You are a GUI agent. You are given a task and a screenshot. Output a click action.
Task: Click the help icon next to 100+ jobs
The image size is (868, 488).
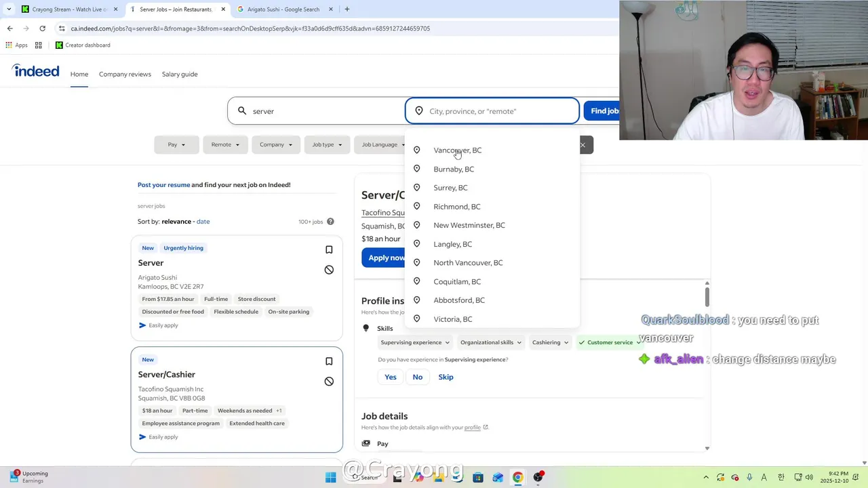330,222
